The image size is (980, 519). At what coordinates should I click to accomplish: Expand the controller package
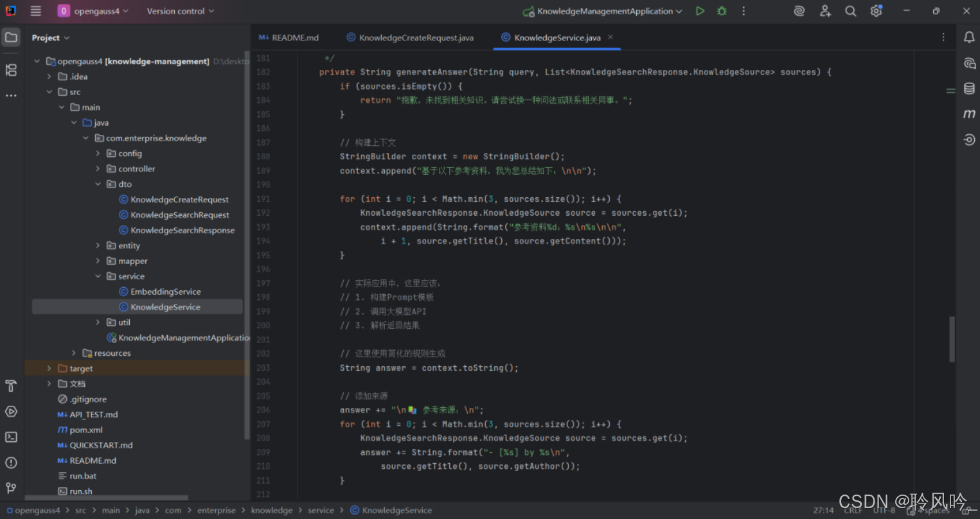98,169
